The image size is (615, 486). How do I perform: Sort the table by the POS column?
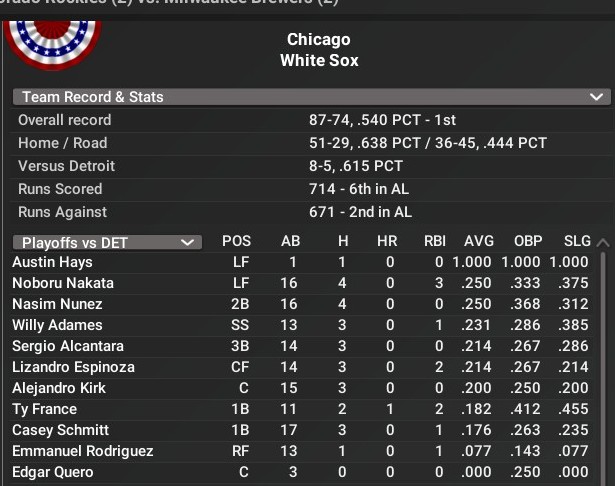click(x=236, y=241)
